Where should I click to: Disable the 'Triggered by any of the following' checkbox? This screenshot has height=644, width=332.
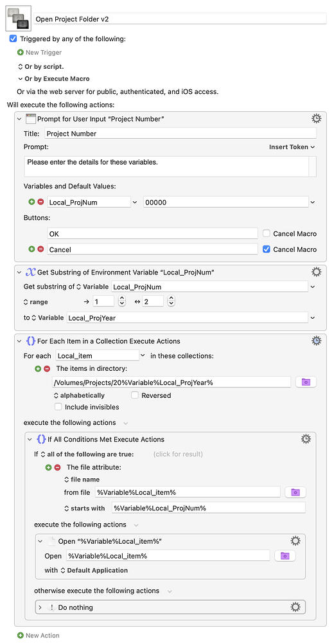tap(13, 39)
